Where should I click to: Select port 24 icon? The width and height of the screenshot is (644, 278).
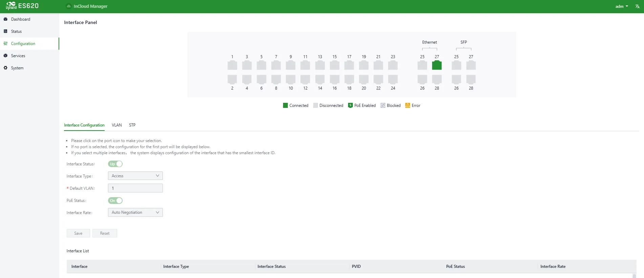point(393,79)
